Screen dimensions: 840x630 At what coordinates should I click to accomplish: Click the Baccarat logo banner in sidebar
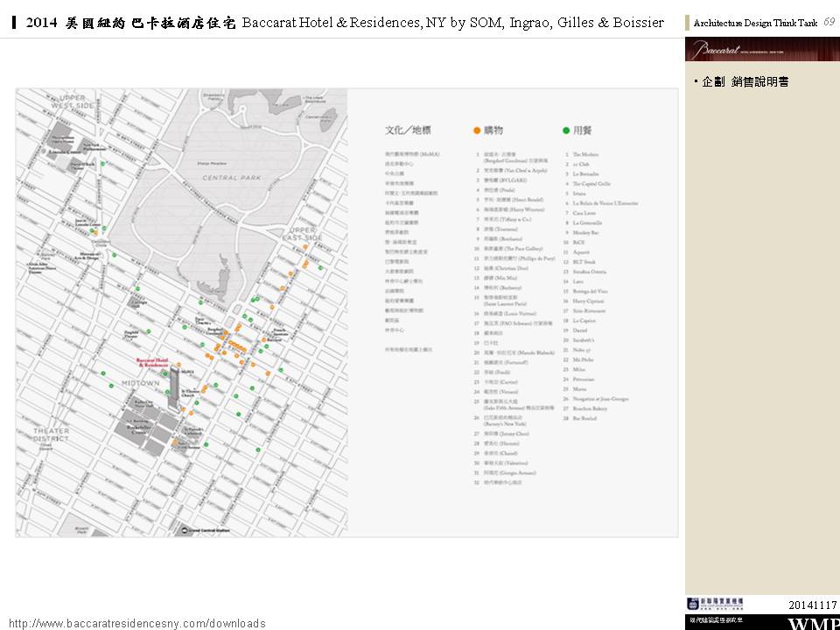pyautogui.click(x=761, y=50)
